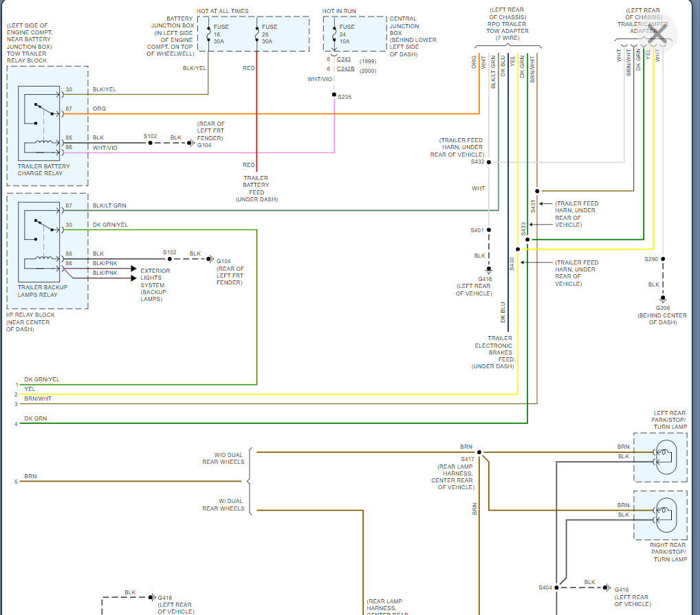Click the "TRAILER BATTERY FEED" text
This screenshot has width=700, height=615.
(256, 185)
